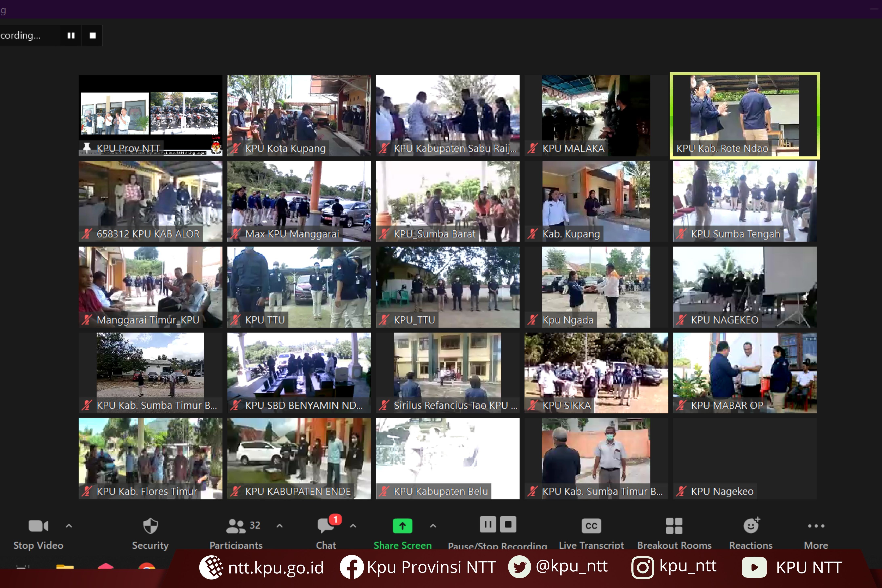This screenshot has width=882, height=588.
Task: Open the Security shield menu
Action: (x=150, y=526)
